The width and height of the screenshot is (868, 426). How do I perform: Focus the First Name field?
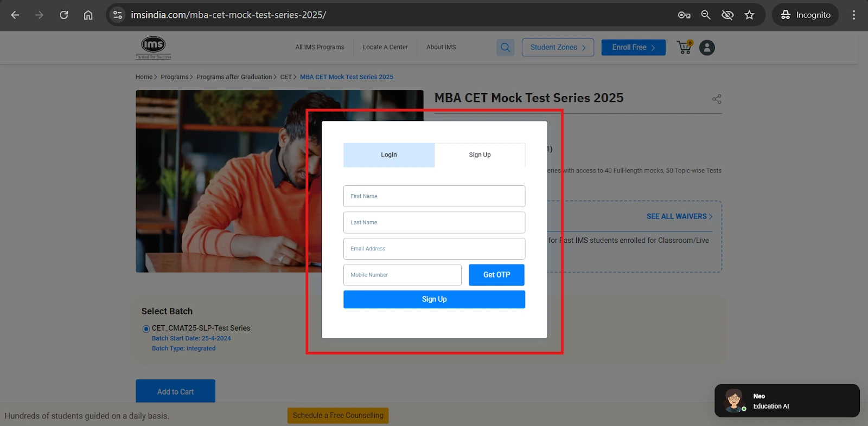point(434,196)
